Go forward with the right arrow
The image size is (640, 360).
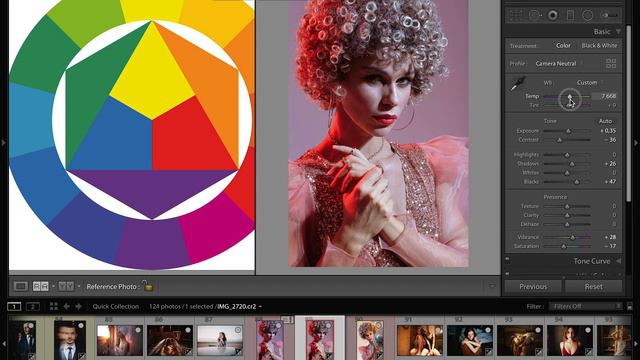tap(78, 306)
